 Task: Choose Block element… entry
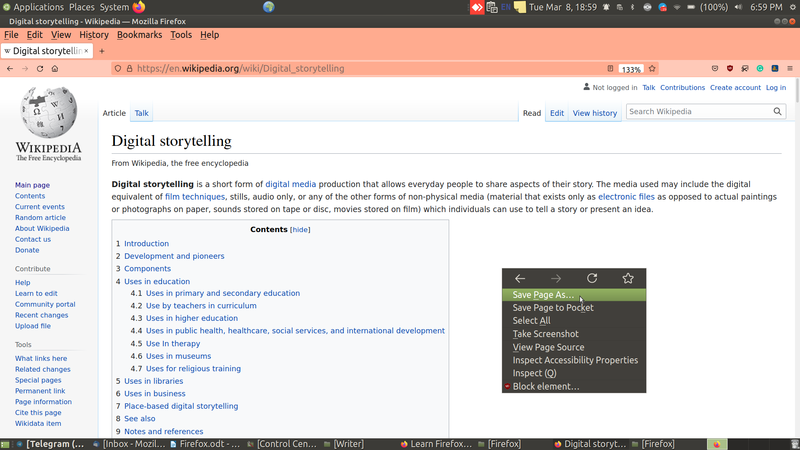click(574, 387)
